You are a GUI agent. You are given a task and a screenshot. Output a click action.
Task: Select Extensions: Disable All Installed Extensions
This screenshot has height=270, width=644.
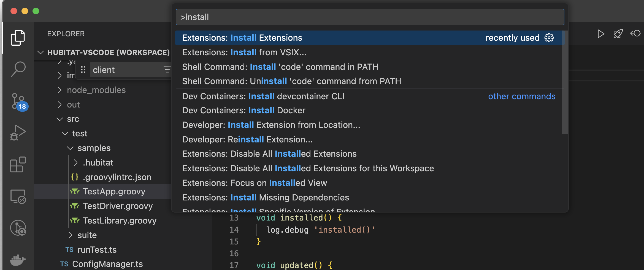[370, 154]
